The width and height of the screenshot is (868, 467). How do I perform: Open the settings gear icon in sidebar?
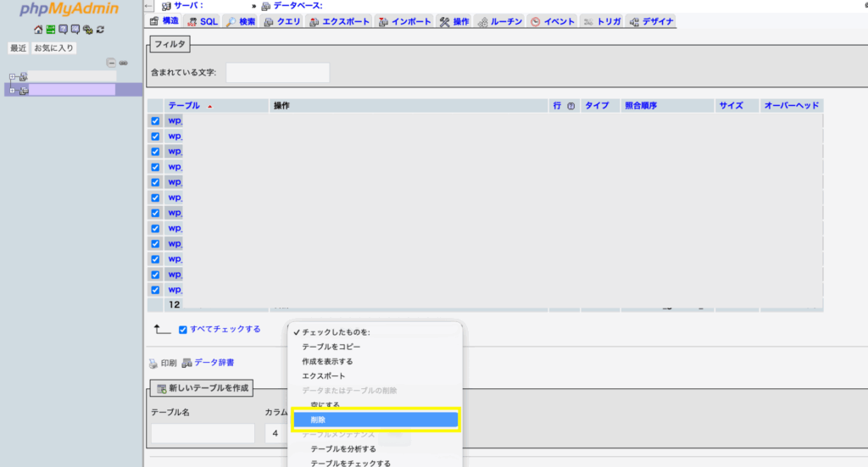click(x=88, y=30)
